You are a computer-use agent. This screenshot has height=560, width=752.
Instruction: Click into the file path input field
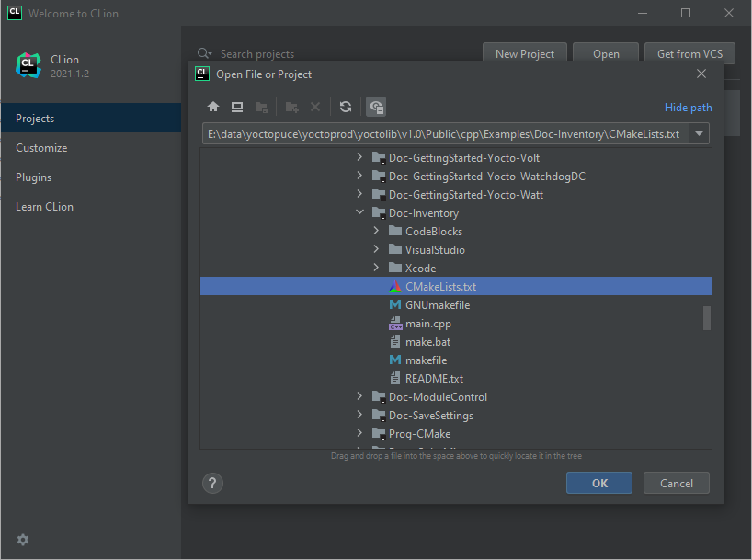pyautogui.click(x=443, y=134)
